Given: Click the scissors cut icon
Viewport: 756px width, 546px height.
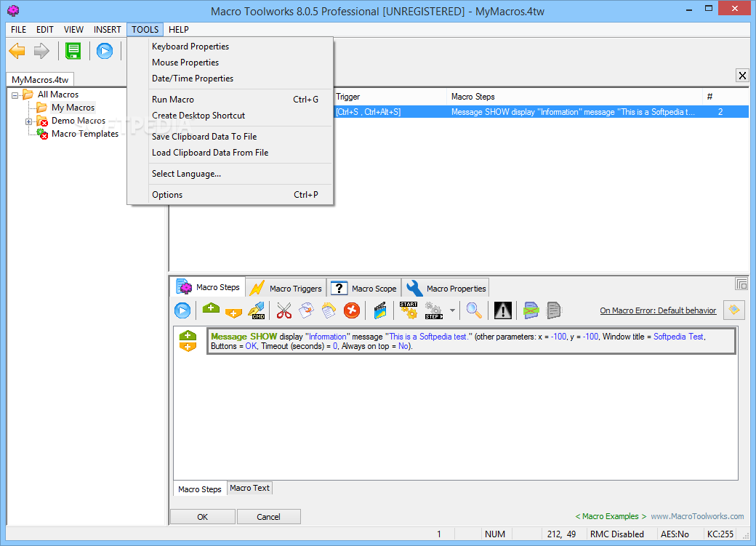Looking at the screenshot, I should pyautogui.click(x=284, y=310).
